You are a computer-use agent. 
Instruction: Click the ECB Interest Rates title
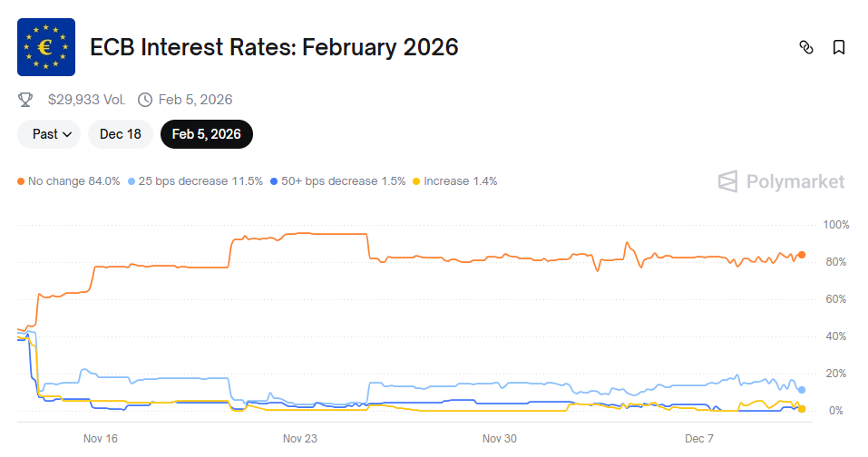click(274, 47)
